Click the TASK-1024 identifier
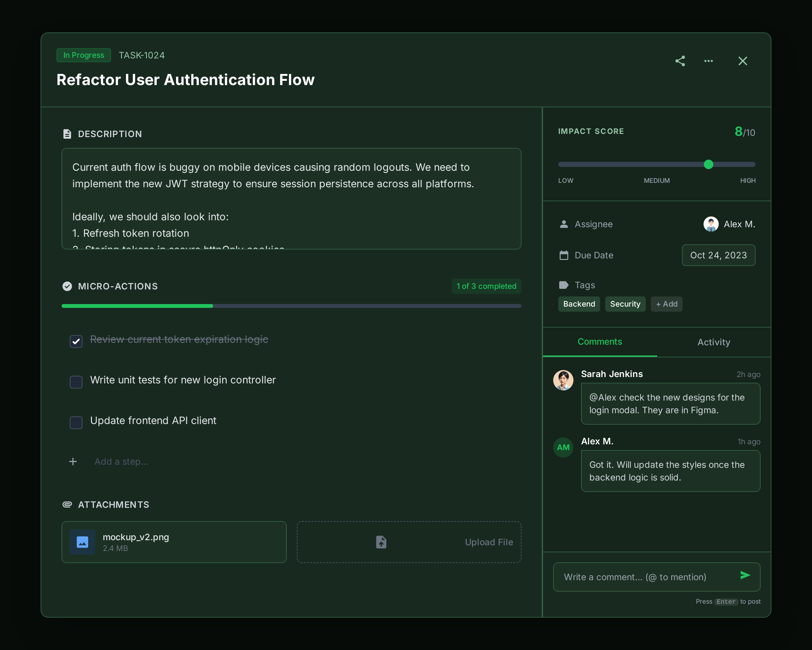 [141, 56]
